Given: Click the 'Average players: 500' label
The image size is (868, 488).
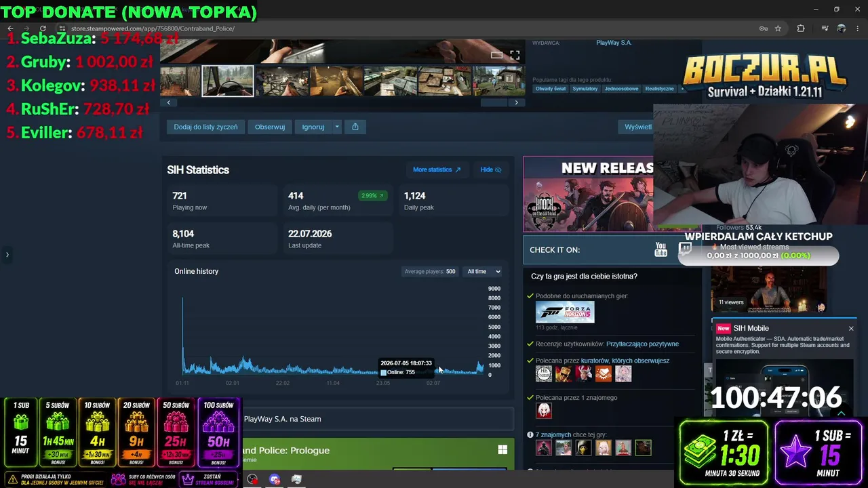Looking at the screenshot, I should [x=430, y=271].
